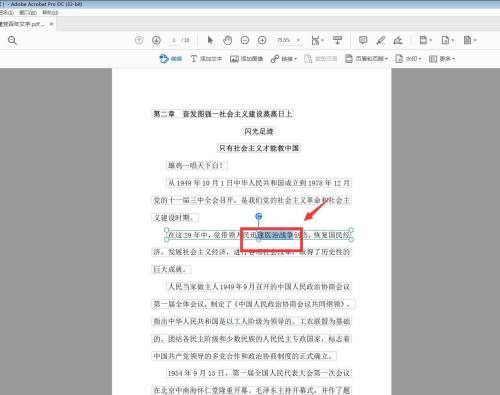Click the heading line 第二章 奋发图强
500x395 pixels.
[x=223, y=114]
